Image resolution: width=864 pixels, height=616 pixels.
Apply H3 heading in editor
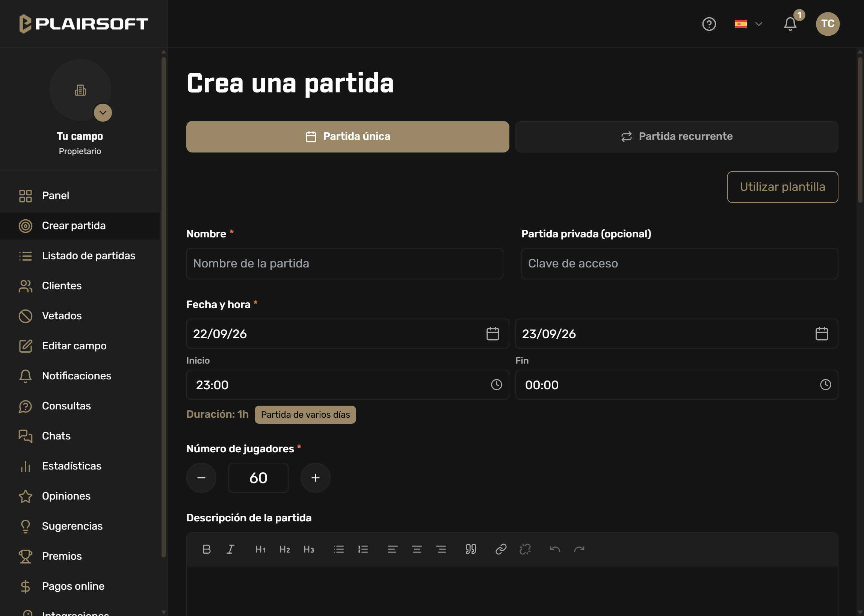(x=309, y=549)
